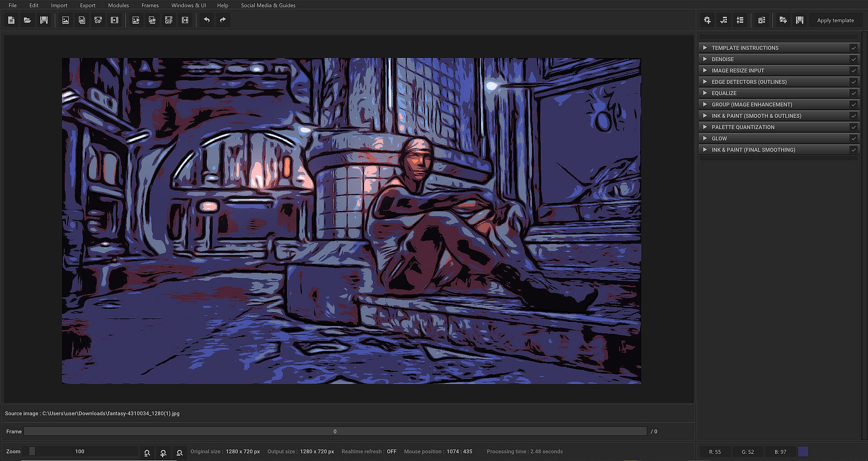Uncheck the GLOW module checkbox
This screenshot has width=868, height=461.
(854, 139)
